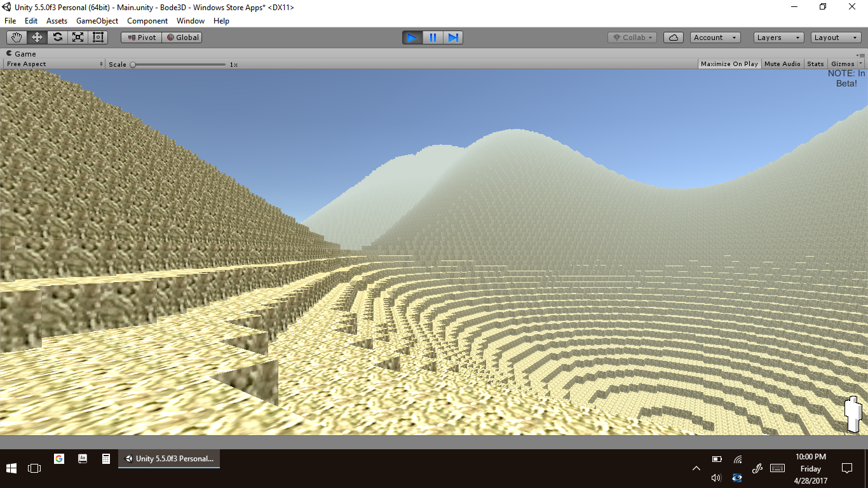Select the Scale tool

click(78, 37)
